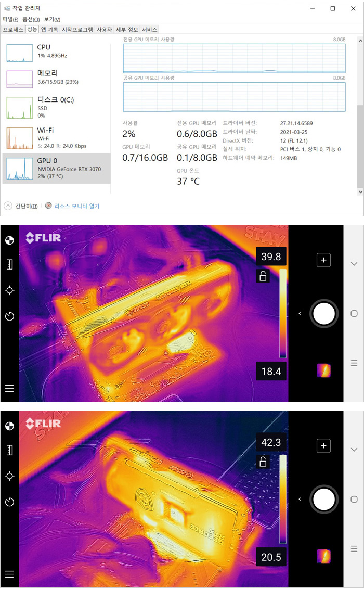Image resolution: width=364 pixels, height=589 pixels.
Task: Open the 파일(F) menu
Action: pos(10,20)
